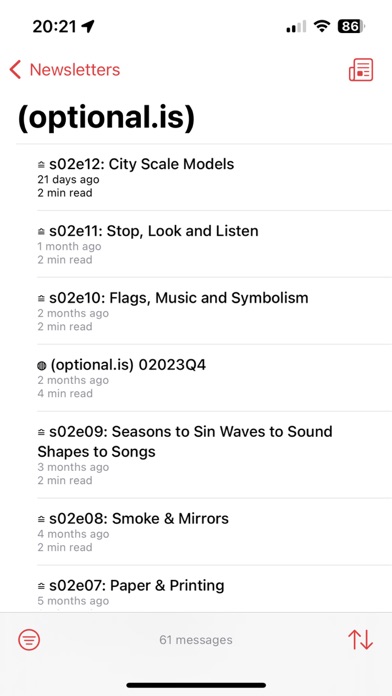The image size is (392, 696).
Task: Tap the newspaper reader icon at top right
Action: [x=361, y=70]
